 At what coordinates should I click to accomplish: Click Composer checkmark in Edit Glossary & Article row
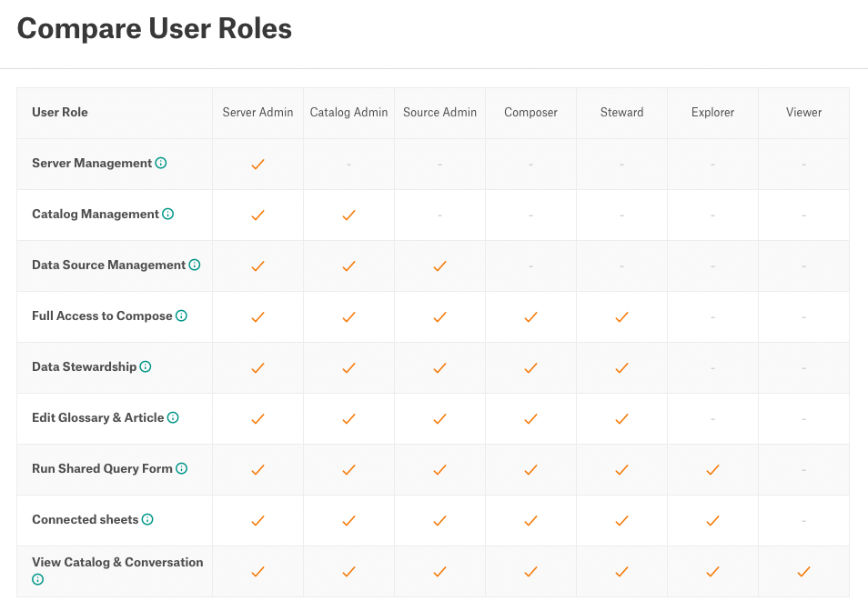click(530, 418)
